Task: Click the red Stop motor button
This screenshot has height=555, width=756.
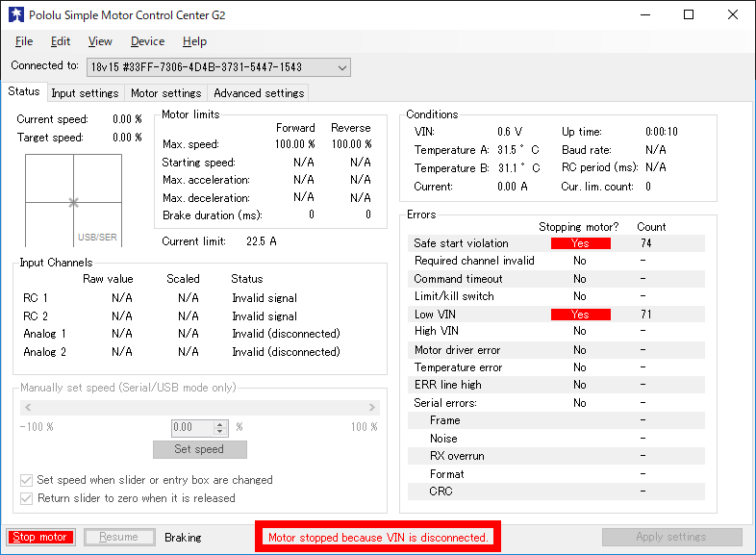Action: pyautogui.click(x=40, y=537)
